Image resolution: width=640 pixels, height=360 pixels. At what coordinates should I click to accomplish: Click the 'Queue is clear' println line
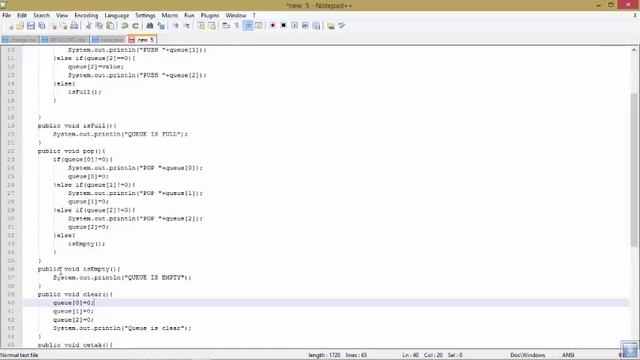122,328
